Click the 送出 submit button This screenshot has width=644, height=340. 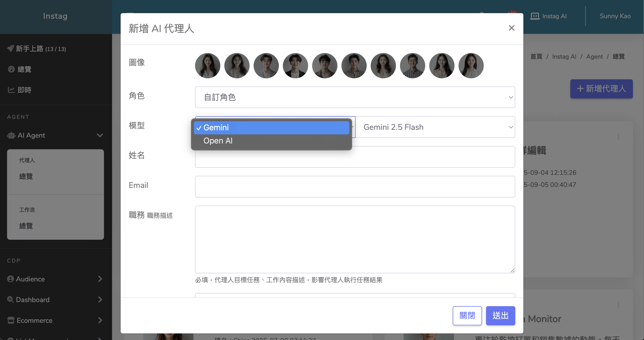tap(500, 315)
